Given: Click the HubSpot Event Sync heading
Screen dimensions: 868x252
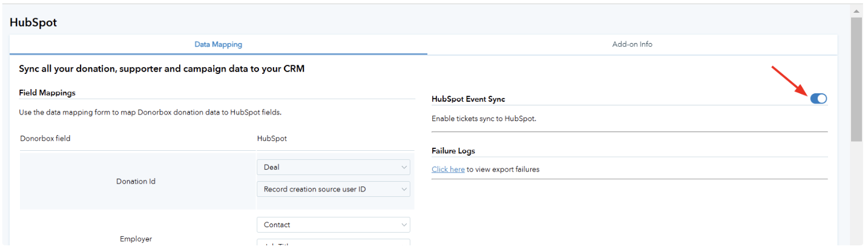Looking at the screenshot, I should (x=469, y=99).
